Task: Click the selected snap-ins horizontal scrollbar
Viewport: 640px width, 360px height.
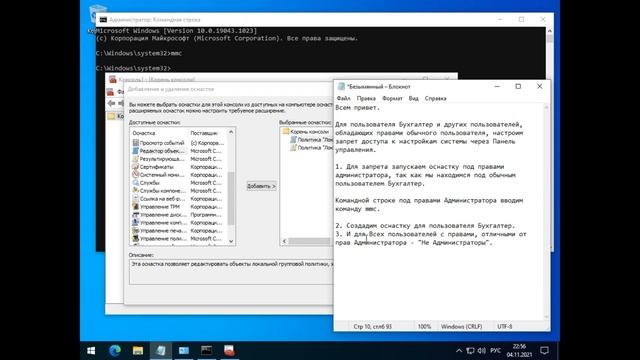Action: pos(309,241)
